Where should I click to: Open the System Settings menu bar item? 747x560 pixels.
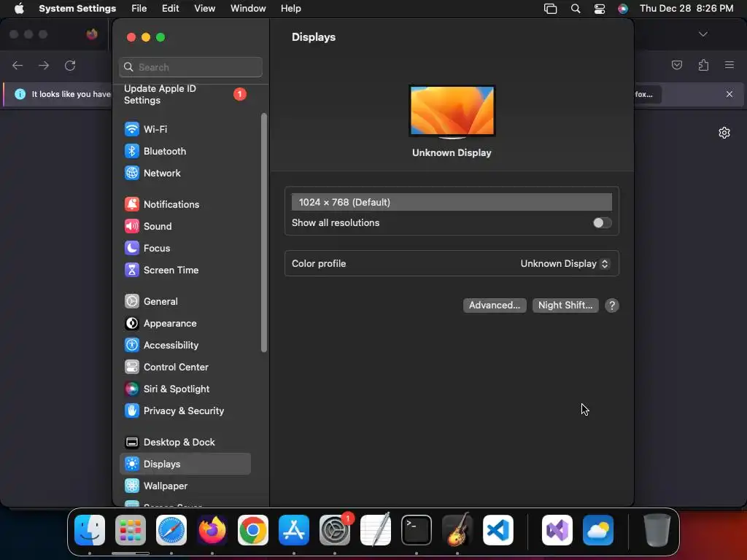click(77, 9)
